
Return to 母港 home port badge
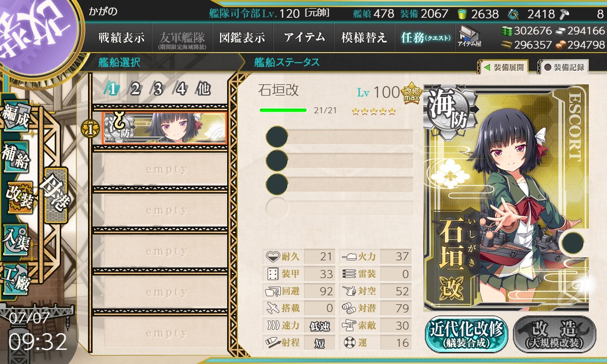55,195
